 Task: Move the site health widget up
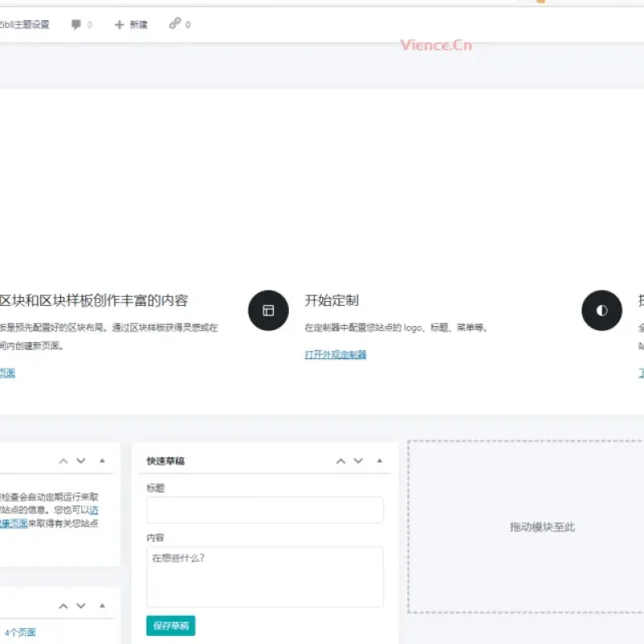(x=64, y=460)
